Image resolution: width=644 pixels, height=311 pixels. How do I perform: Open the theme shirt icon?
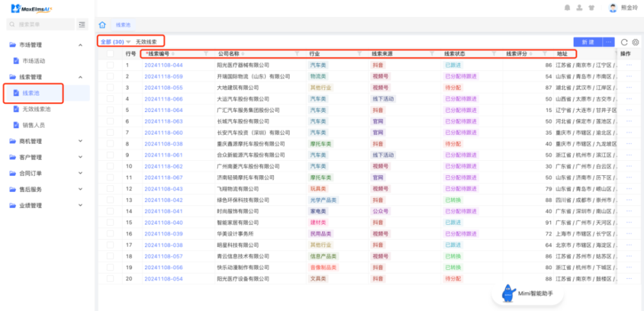(x=591, y=7)
